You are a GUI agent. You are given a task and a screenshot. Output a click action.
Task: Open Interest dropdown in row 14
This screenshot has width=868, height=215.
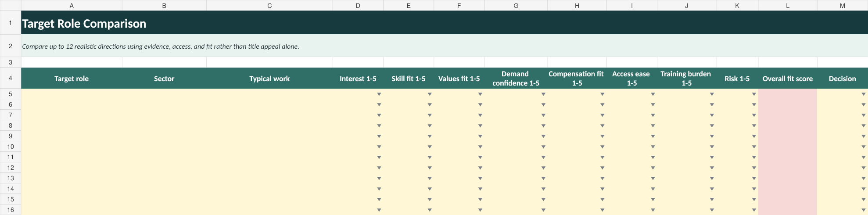tap(379, 189)
